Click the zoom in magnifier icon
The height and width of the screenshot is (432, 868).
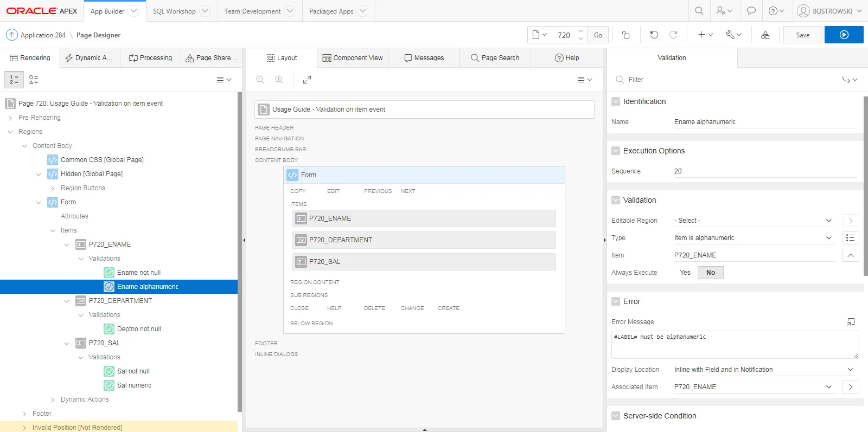(x=279, y=80)
